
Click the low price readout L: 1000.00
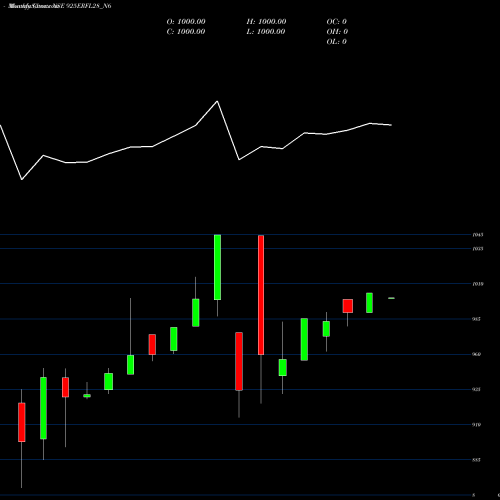coord(266,32)
